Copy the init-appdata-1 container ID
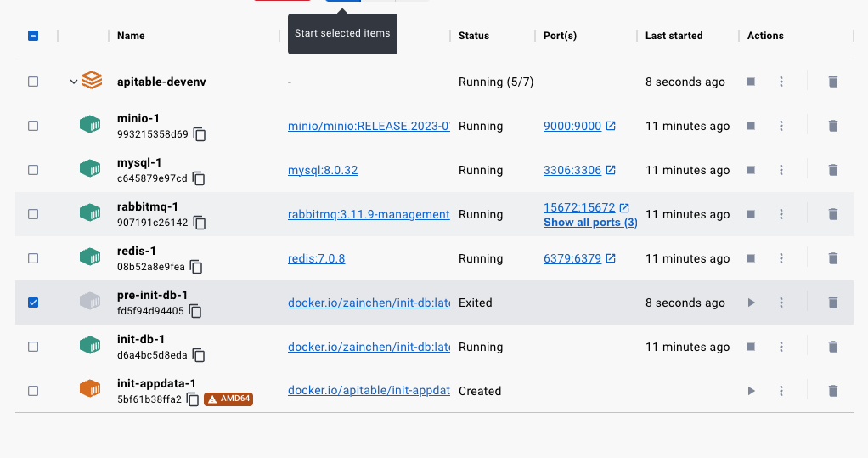This screenshot has width=868, height=458. click(x=193, y=399)
